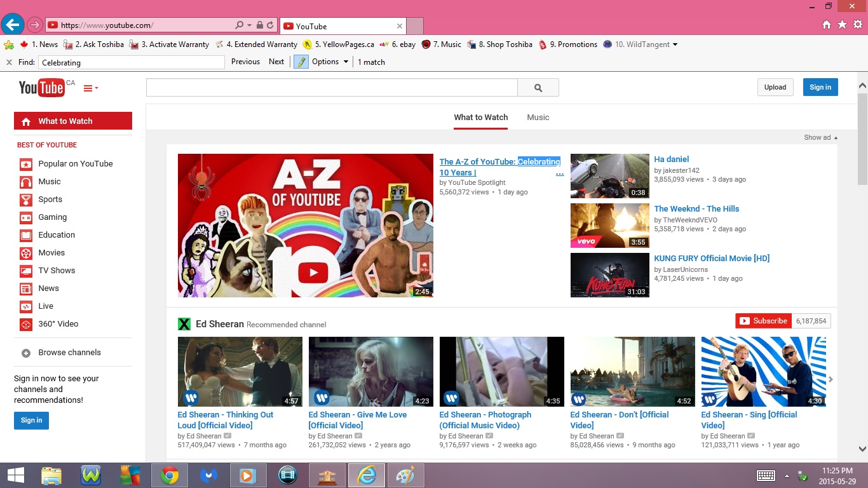This screenshot has width=868, height=488.
Task: Open Paint from the taskbar
Action: pos(405,475)
